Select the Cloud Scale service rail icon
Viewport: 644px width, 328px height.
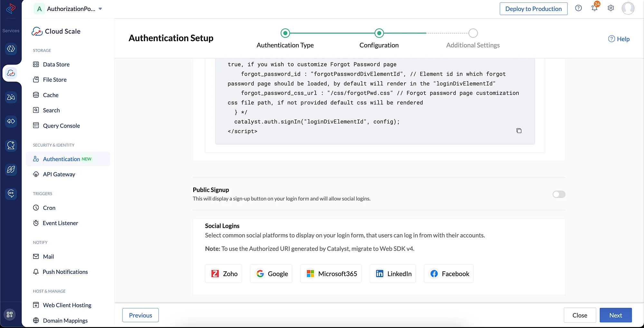tap(11, 73)
